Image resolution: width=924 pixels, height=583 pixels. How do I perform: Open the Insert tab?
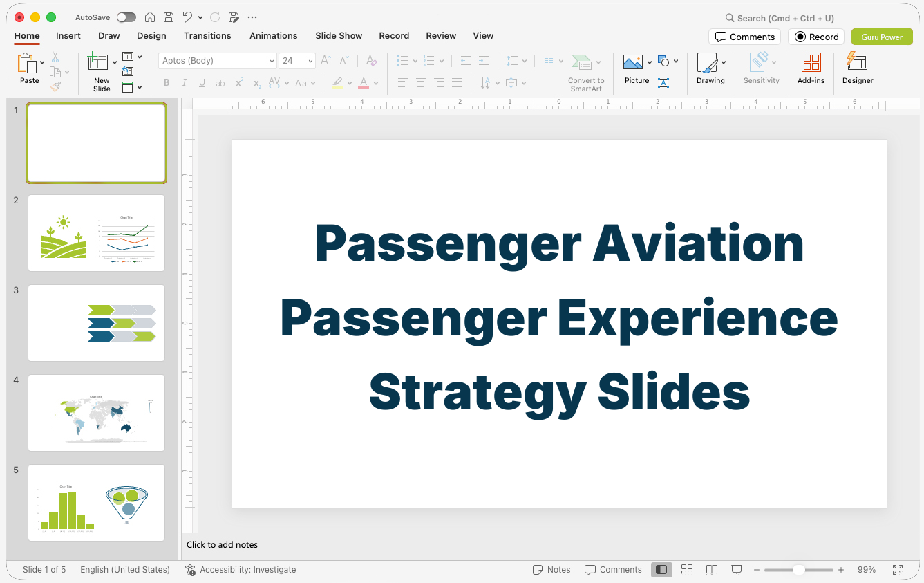point(68,35)
